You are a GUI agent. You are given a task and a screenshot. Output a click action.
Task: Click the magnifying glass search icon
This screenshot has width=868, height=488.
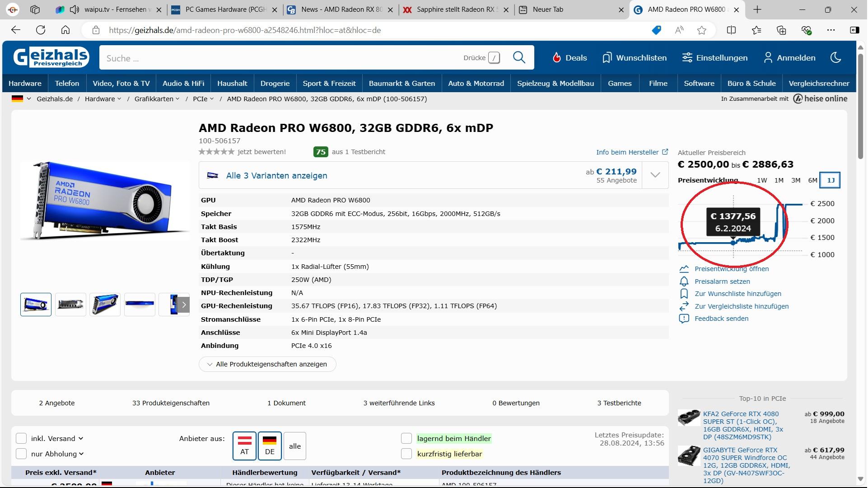click(x=519, y=57)
